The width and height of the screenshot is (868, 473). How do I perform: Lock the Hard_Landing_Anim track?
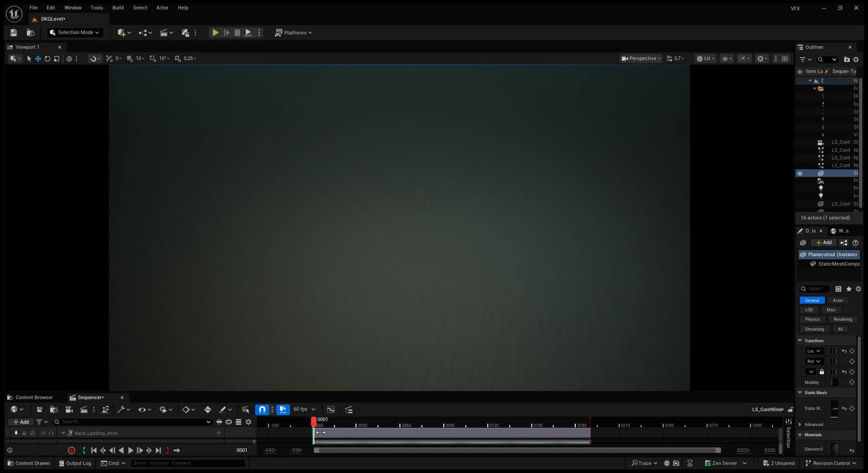24,433
